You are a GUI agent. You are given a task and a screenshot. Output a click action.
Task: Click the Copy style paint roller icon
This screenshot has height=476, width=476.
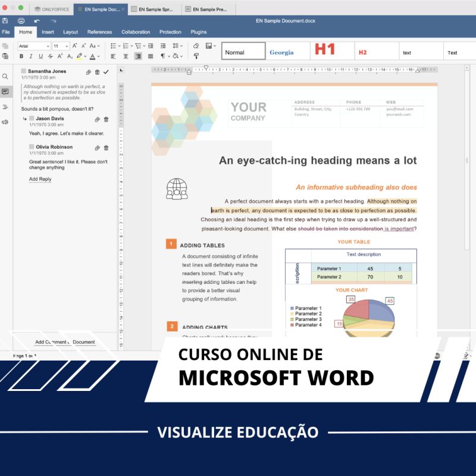[x=196, y=56]
